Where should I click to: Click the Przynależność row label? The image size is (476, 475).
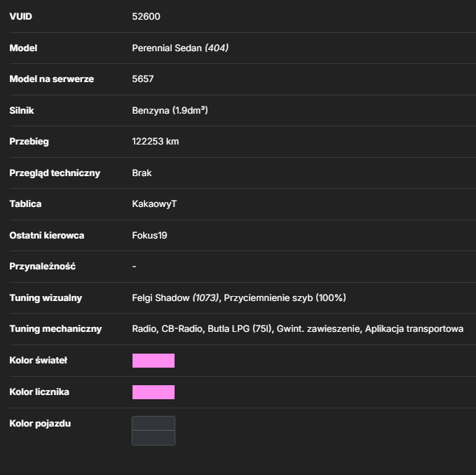pos(43,267)
